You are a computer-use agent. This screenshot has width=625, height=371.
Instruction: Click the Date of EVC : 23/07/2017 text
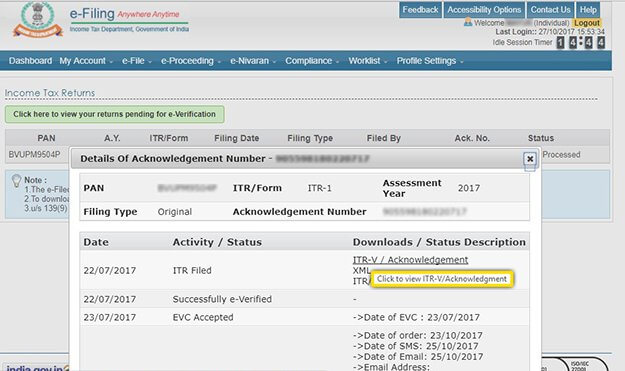(x=416, y=318)
